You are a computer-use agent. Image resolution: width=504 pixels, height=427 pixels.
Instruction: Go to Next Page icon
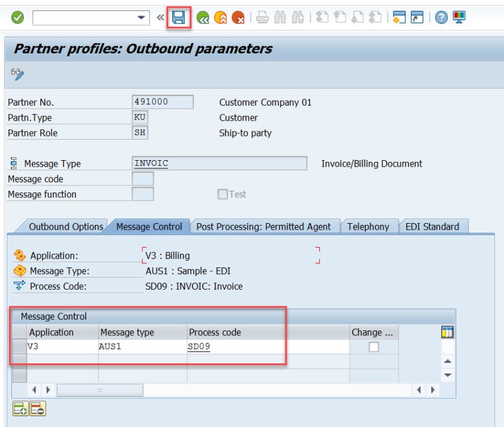click(358, 17)
